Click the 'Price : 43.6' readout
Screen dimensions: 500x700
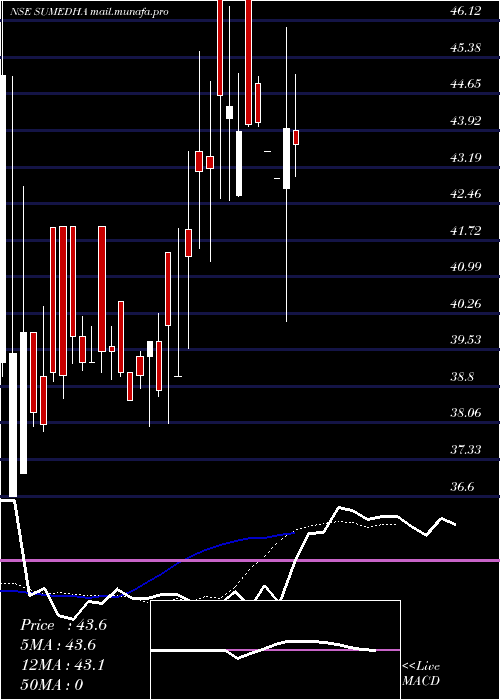[63, 625]
